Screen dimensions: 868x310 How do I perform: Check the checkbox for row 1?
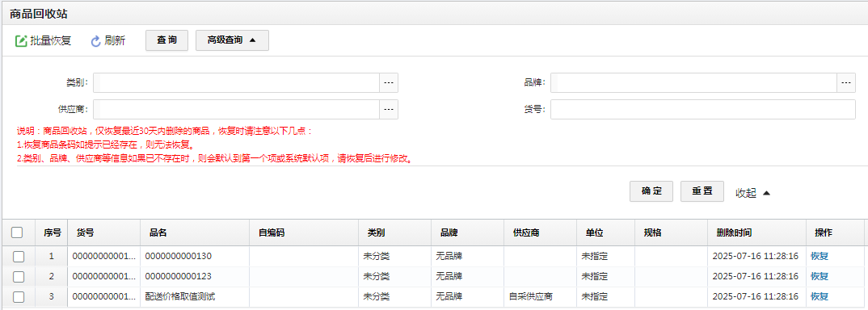point(19,257)
